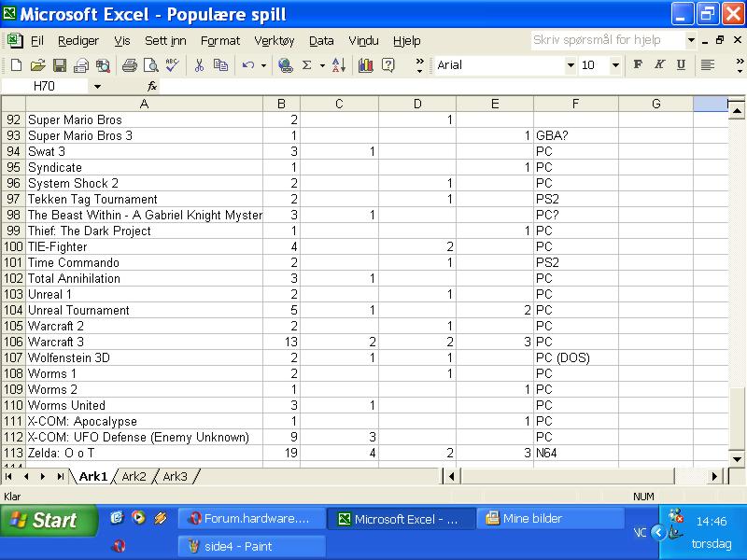Show hidden tray icons with the arrow button
This screenshot has height=560, width=747.
pyautogui.click(x=658, y=532)
